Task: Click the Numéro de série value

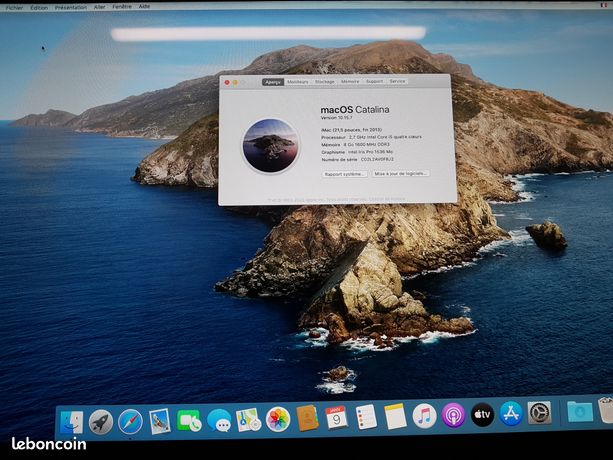Action: pyautogui.click(x=377, y=159)
